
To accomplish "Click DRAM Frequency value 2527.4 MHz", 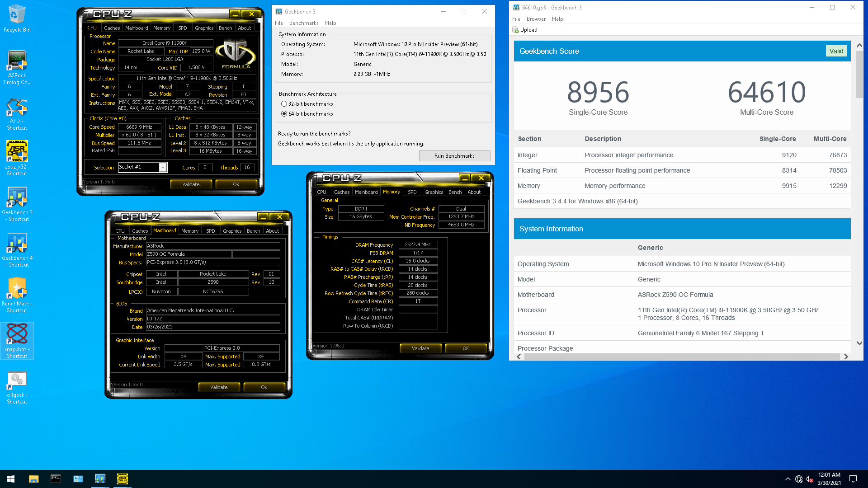I will 418,245.
